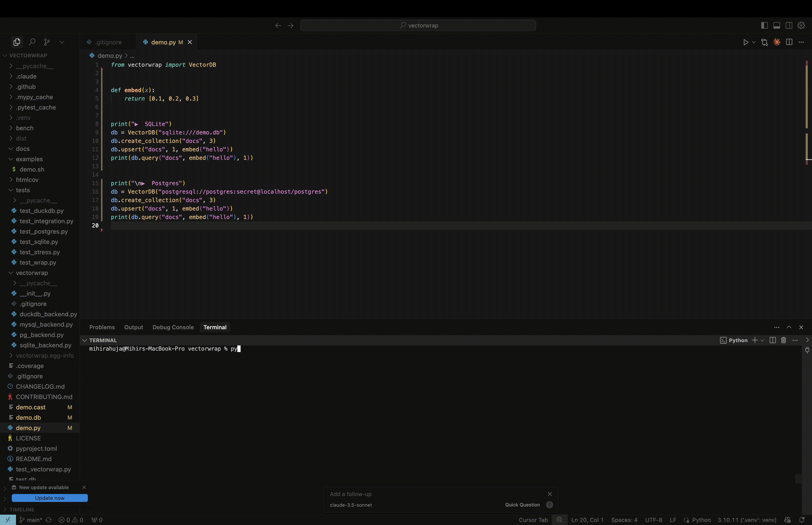Viewport: 812px width, 525px height.
Task: Select the Terminal panel tab
Action: [215, 327]
